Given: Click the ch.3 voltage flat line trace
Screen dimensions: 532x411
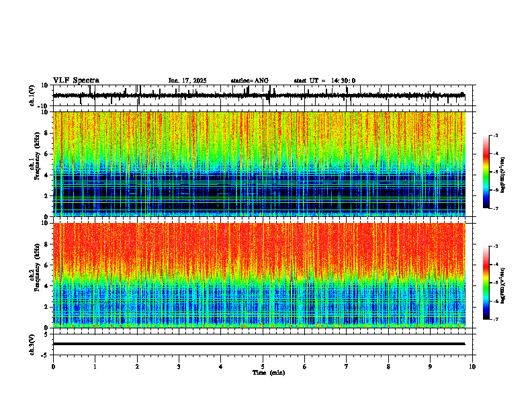Looking at the screenshot, I should 259,344.
